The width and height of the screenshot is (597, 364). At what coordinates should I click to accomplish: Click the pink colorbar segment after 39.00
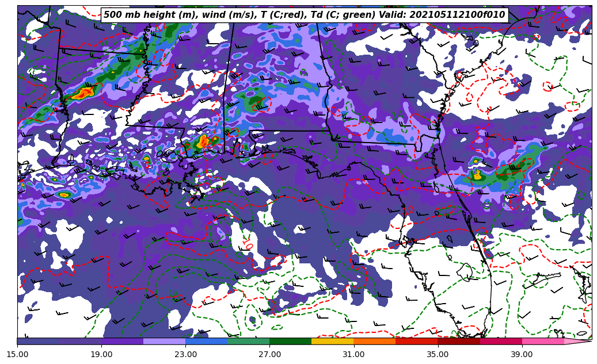543,342
